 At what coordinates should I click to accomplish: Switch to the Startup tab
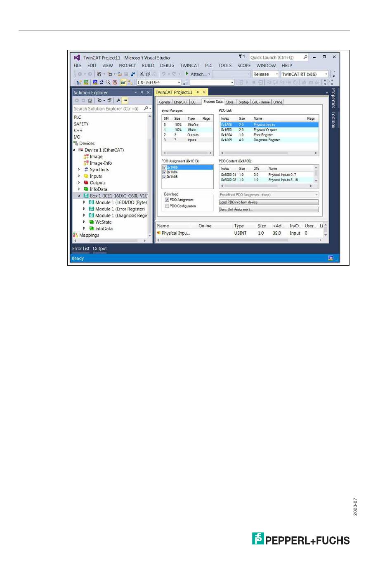point(243,102)
